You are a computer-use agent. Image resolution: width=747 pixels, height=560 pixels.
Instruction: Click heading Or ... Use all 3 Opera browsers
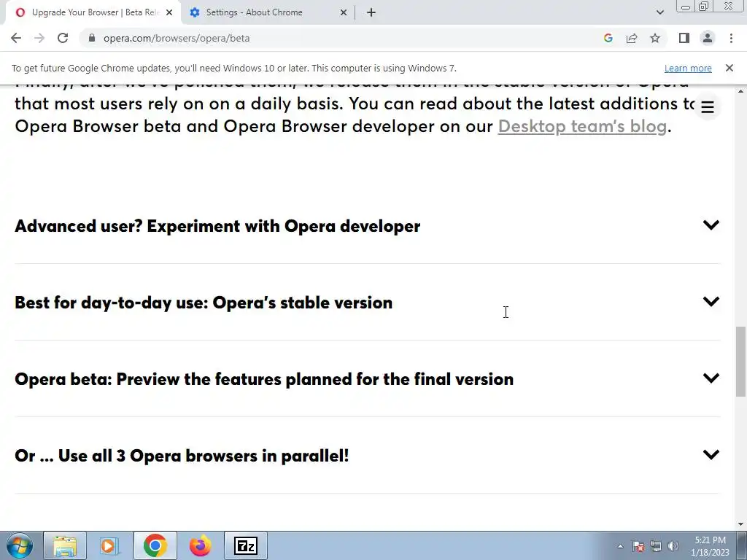pos(182,456)
